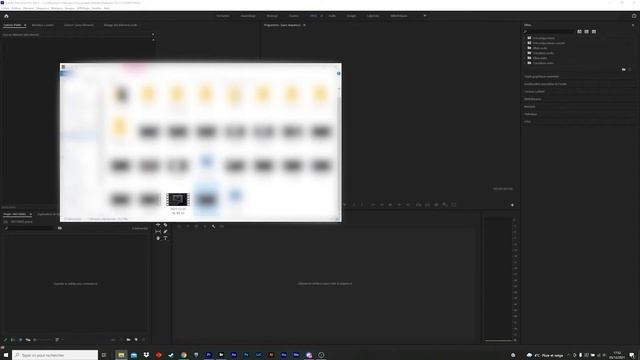Play in the Program monitor
Image resolution: width=640 pixels, height=360 pixels.
[x=390, y=205]
